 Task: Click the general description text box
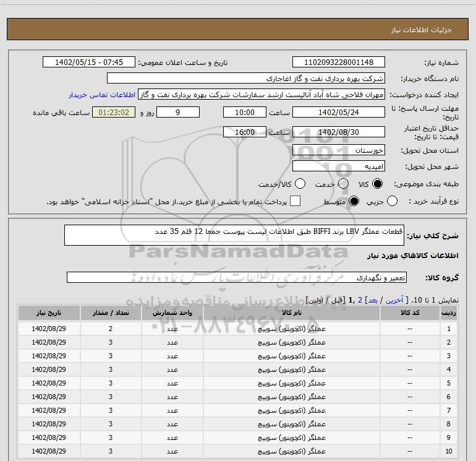tap(234, 235)
